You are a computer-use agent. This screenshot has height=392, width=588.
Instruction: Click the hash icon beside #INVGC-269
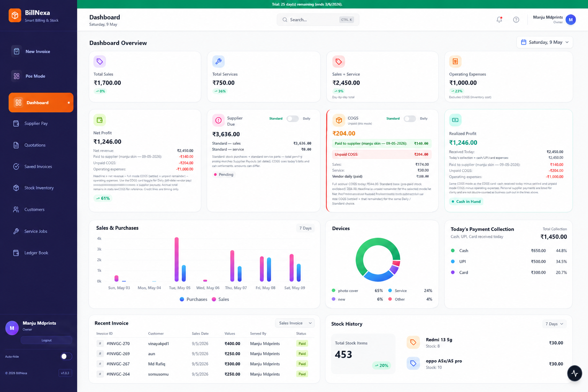click(x=100, y=354)
